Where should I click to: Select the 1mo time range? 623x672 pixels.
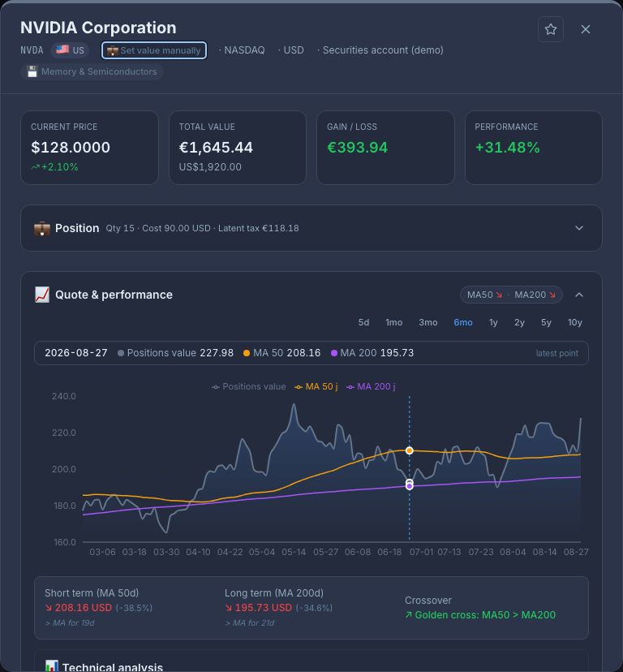393,322
